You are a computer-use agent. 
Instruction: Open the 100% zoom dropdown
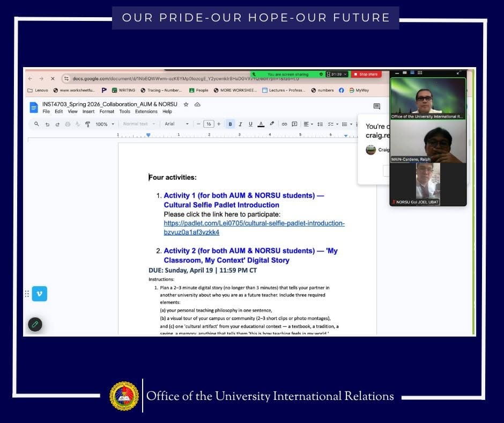[x=105, y=124]
